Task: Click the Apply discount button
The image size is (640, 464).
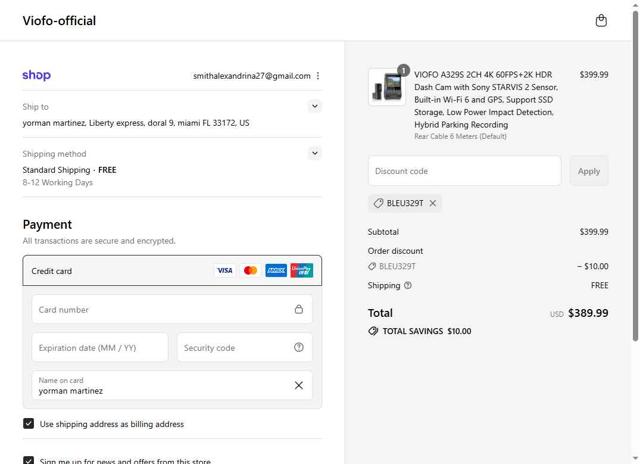Action: point(589,171)
